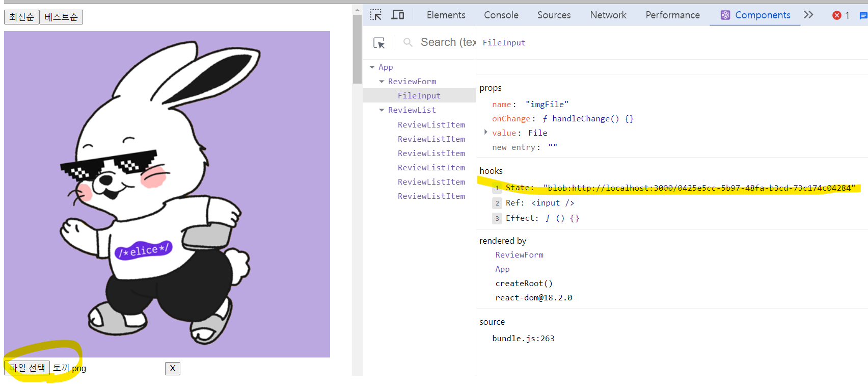Image resolution: width=868 pixels, height=384 pixels.
Task: Click the React Components atom icon
Action: (x=725, y=15)
